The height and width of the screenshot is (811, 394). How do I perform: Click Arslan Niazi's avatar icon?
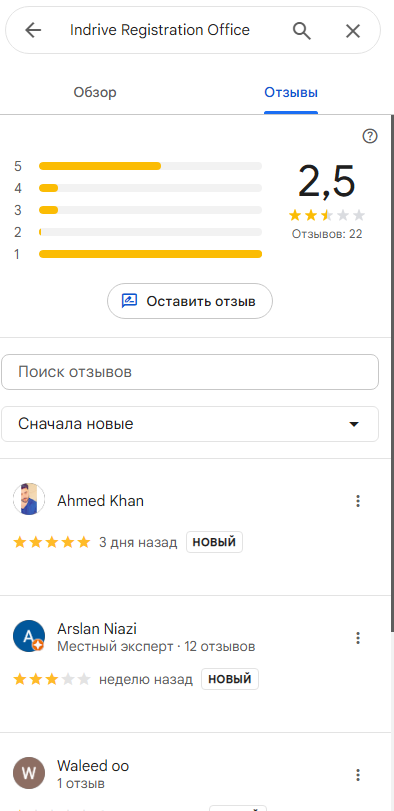(28, 636)
